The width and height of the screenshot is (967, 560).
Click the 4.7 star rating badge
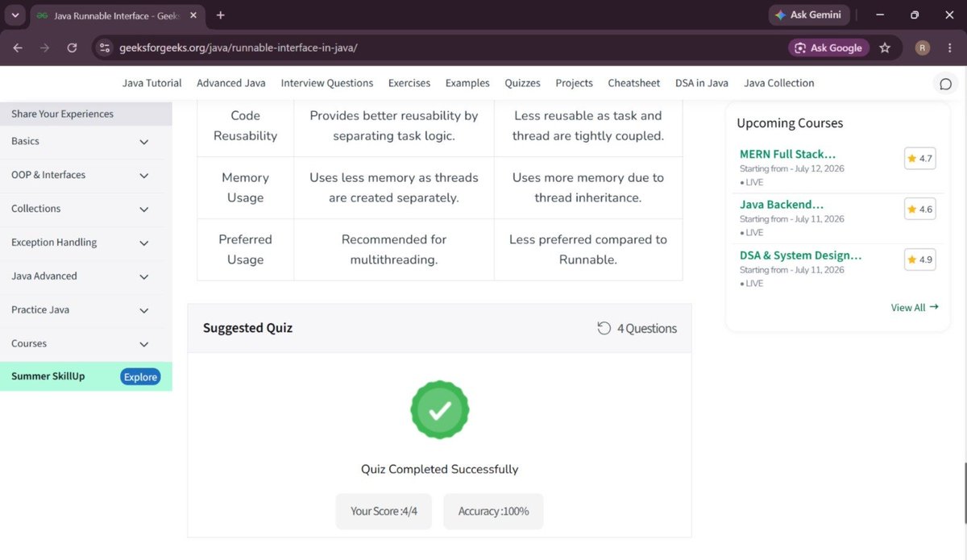pos(919,159)
